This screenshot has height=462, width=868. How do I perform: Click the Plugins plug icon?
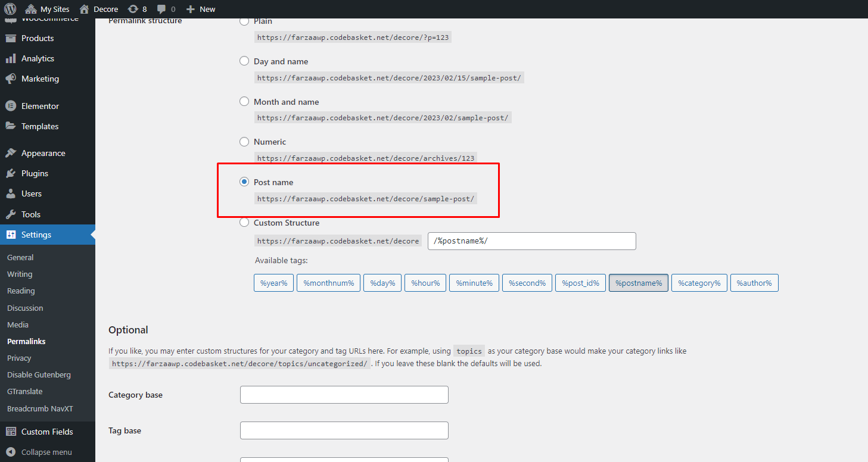pos(11,173)
